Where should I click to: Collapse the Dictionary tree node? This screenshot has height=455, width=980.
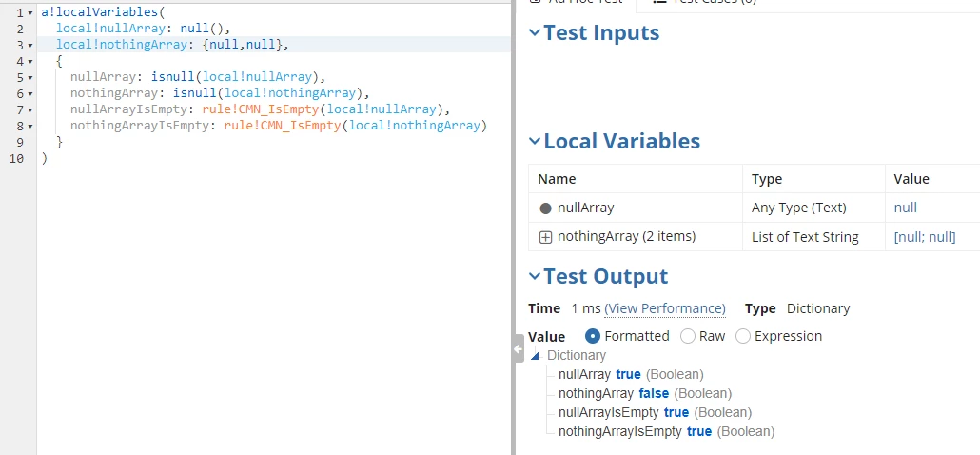[536, 356]
